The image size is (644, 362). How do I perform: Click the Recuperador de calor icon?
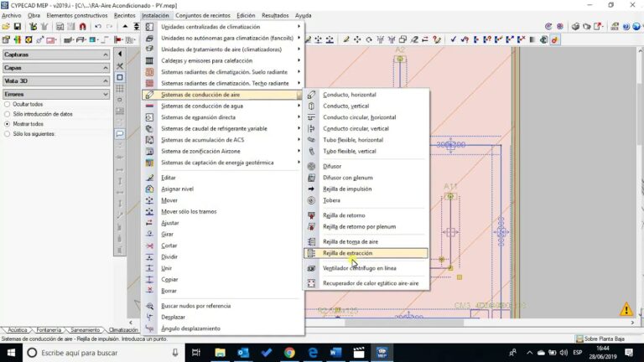click(x=311, y=283)
